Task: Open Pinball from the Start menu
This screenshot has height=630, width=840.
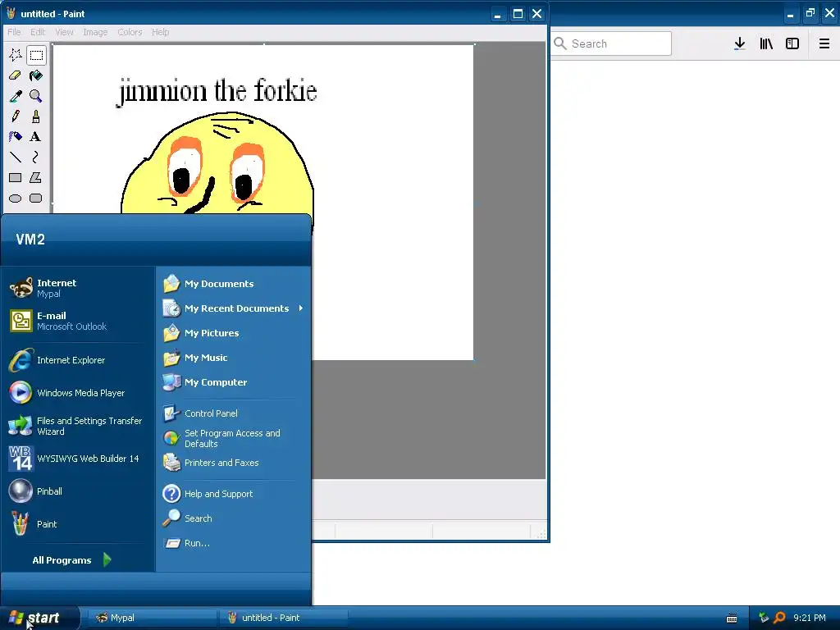Action: coord(78,491)
